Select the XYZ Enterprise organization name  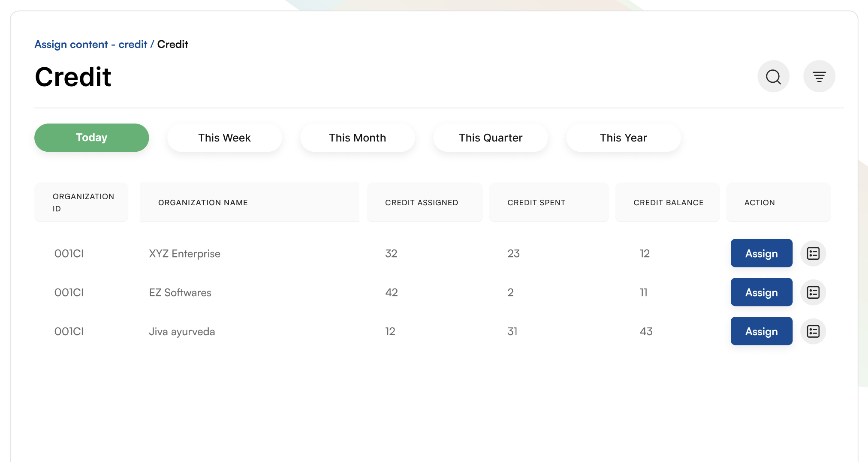[184, 254]
